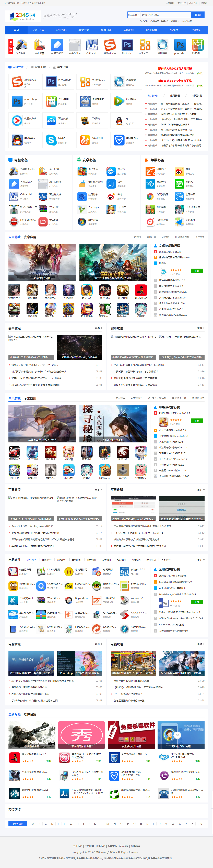Open the 跳一跳 game icon
Screen dimensions: 213x868
click(x=123, y=470)
